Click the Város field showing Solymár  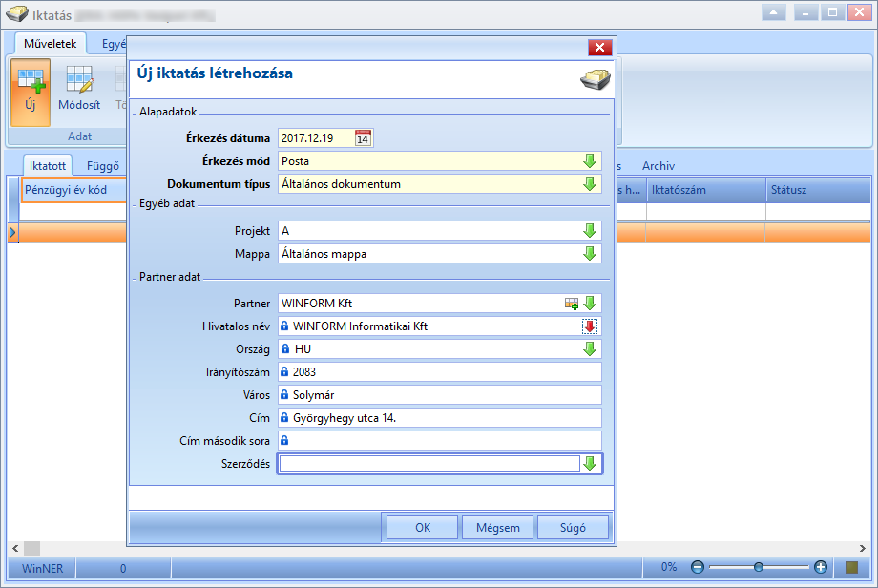click(440, 395)
